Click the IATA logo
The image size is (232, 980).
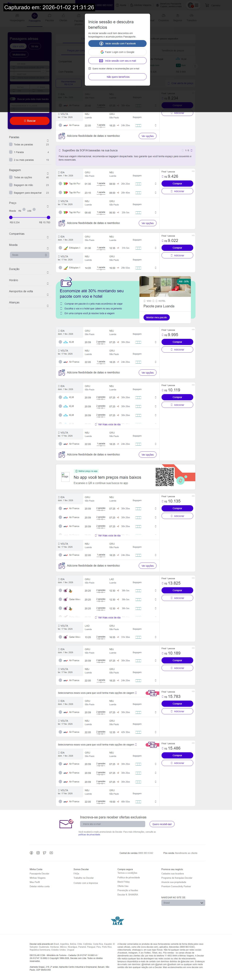pos(117,921)
